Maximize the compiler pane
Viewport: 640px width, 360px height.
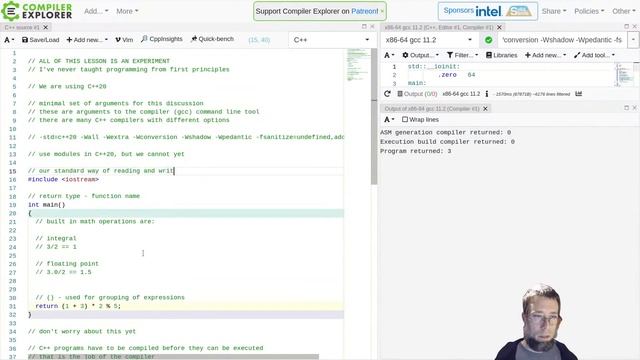[627, 27]
